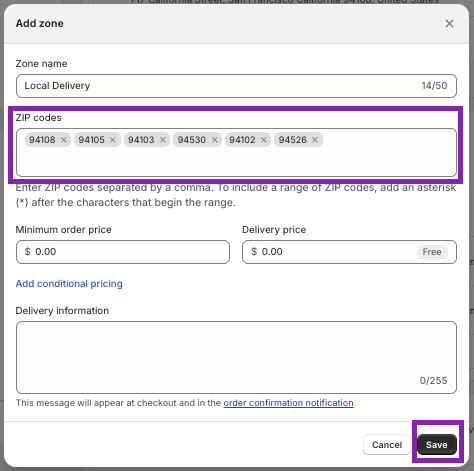Select the 94526 ZIP code tag
Viewport: 474px width, 471px height.
tap(293, 140)
